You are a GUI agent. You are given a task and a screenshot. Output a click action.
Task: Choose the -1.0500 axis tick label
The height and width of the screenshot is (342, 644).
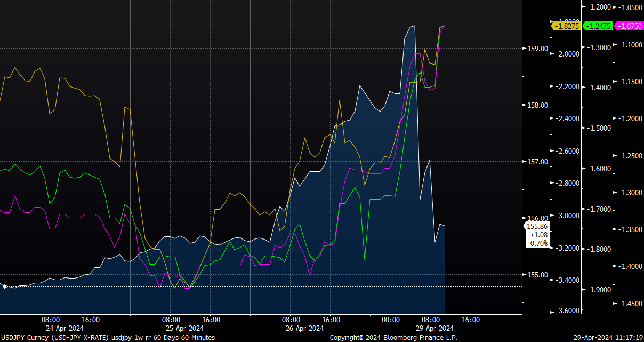(x=630, y=7)
